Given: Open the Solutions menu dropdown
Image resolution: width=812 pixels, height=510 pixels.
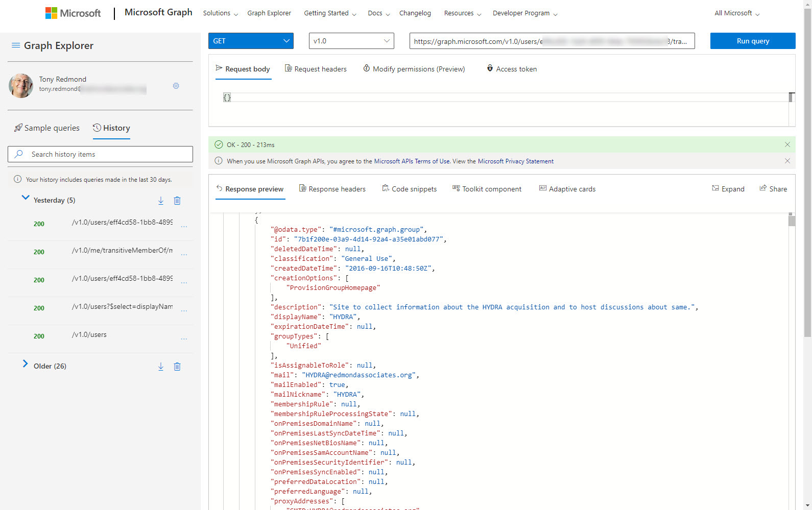Looking at the screenshot, I should point(221,13).
